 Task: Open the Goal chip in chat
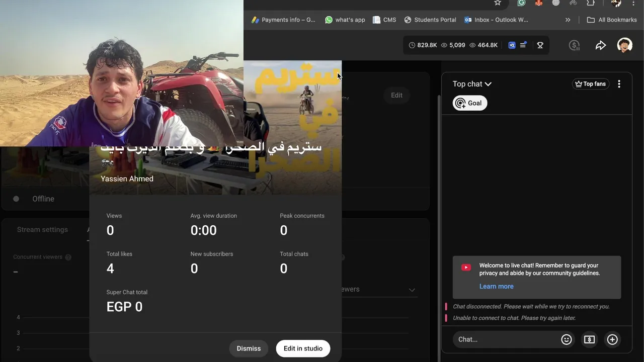[470, 103]
